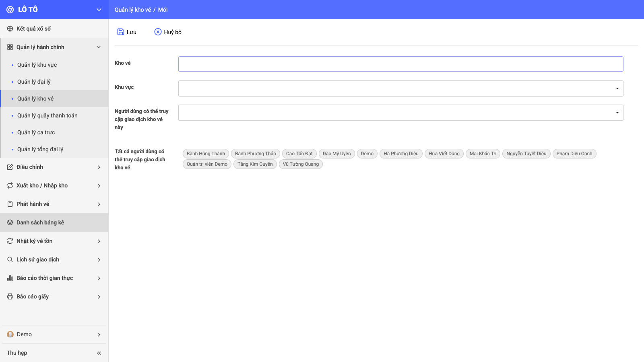Click the Huỷ bỏ cancel icon
This screenshot has height=362, width=644.
158,32
